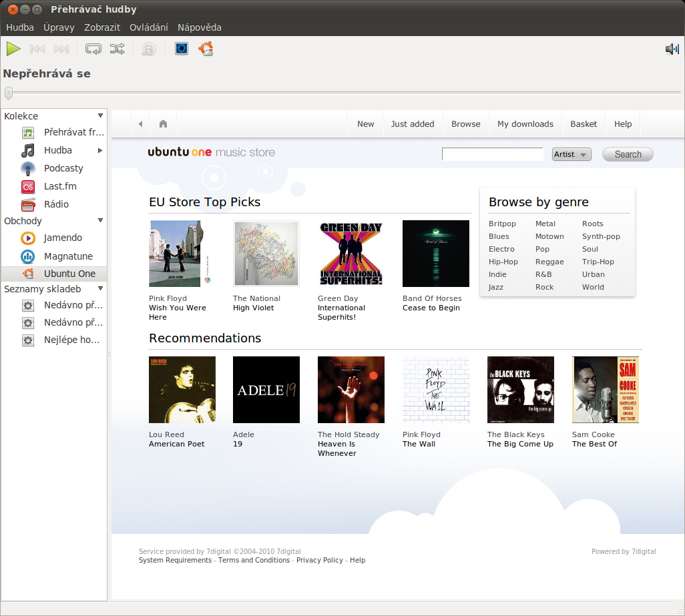Select the play queue sidebar item
This screenshot has width=685, height=616.
tap(54, 132)
